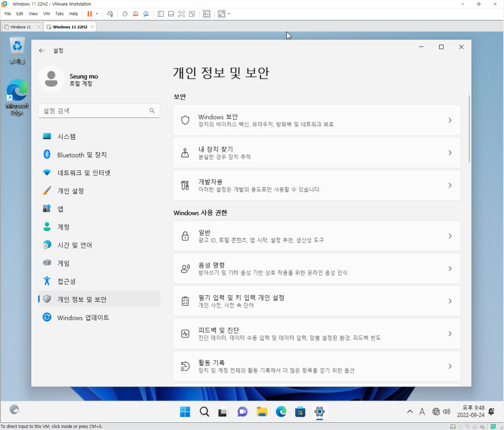Expand 개발자용 row chevron
The image size is (504, 430).
point(450,185)
